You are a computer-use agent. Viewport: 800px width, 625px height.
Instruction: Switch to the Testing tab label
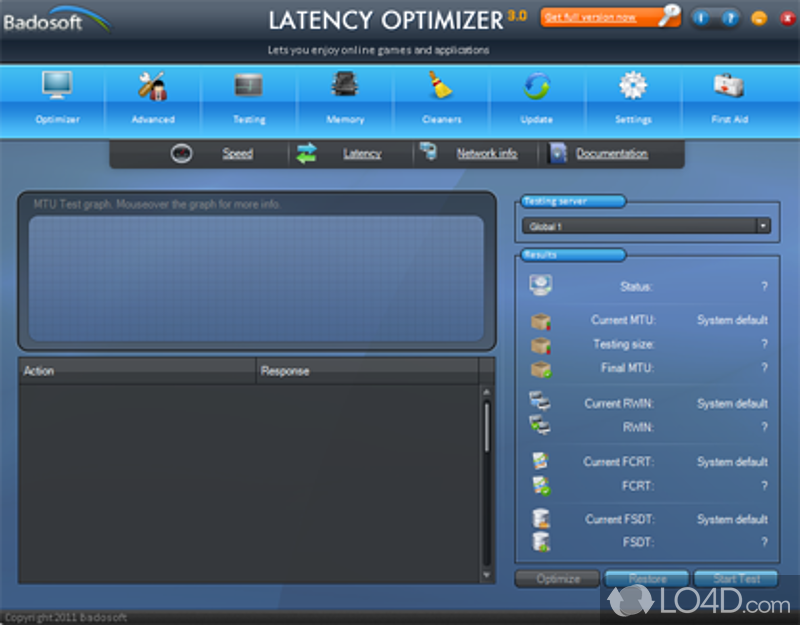(x=249, y=119)
